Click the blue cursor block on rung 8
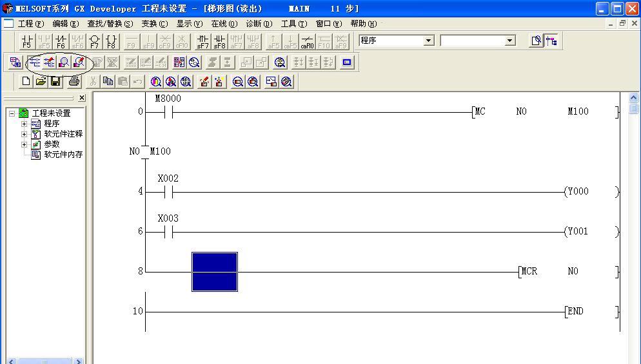This screenshot has width=641, height=364. [215, 272]
